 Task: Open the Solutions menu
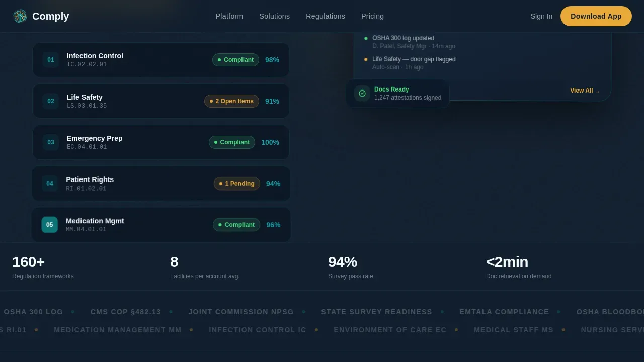(275, 16)
